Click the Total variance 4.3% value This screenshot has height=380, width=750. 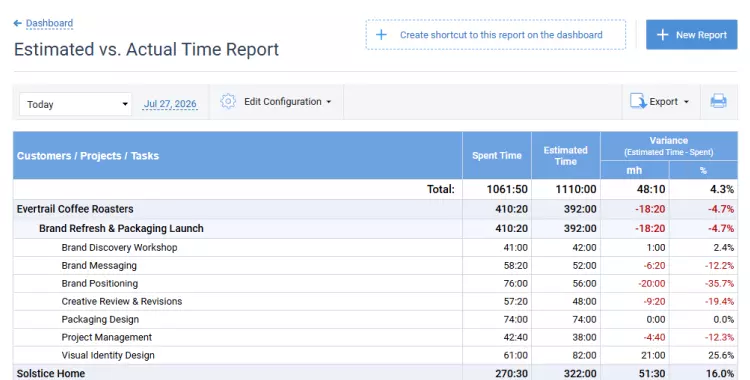click(x=722, y=189)
